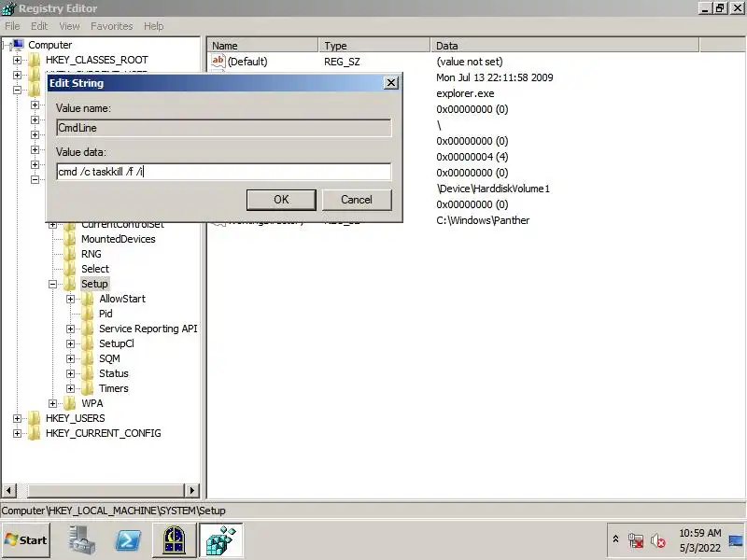Open the File menu
The width and height of the screenshot is (747, 560).
point(12,26)
